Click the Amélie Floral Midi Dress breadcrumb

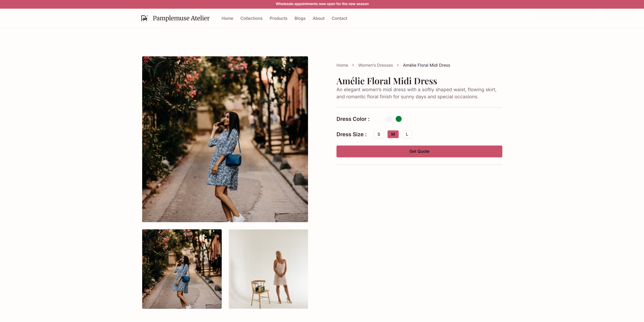point(427,65)
